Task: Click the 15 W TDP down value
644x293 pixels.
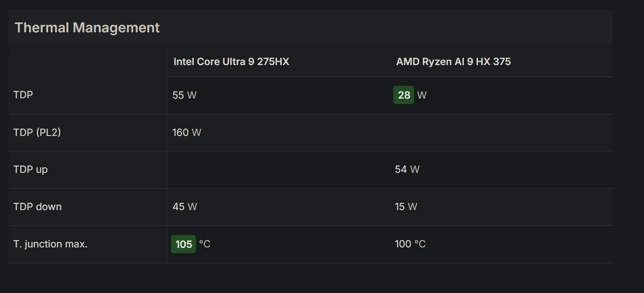Action: 406,206
